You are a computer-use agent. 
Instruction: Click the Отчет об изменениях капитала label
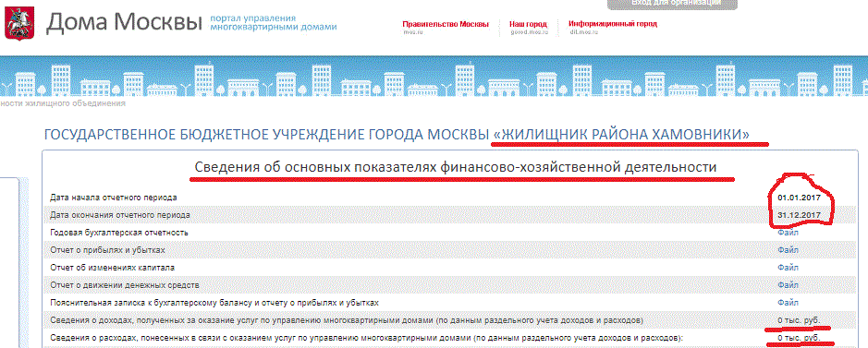click(x=113, y=268)
